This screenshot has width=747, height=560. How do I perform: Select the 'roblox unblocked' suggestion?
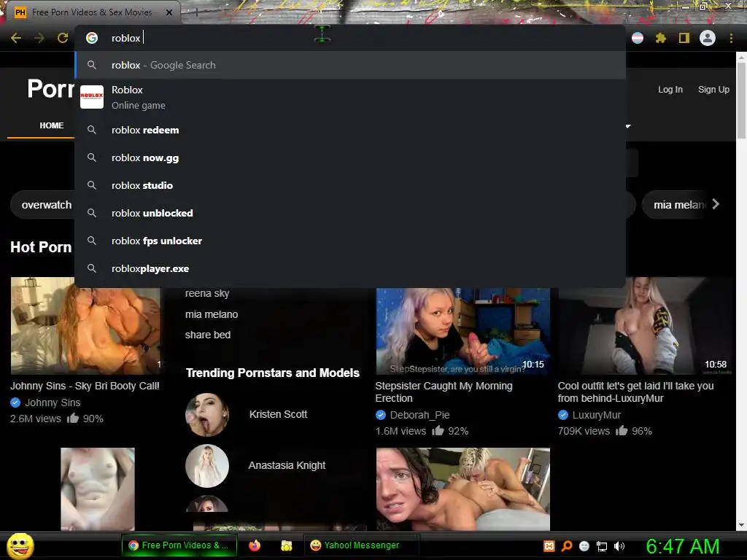tap(350, 213)
